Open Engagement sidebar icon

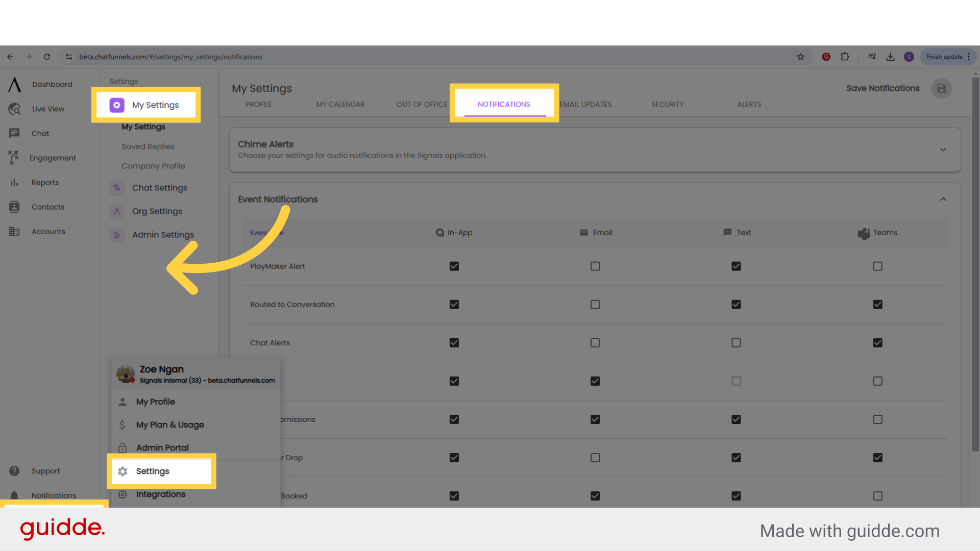(x=14, y=158)
